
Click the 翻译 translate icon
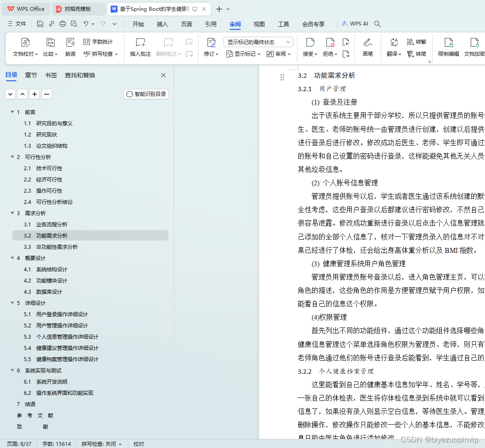coord(394,42)
